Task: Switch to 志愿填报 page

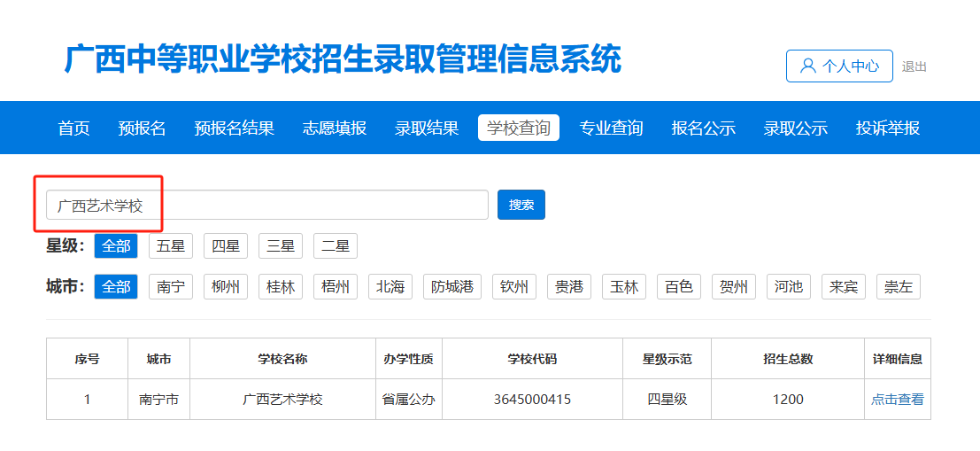Action: [x=334, y=128]
